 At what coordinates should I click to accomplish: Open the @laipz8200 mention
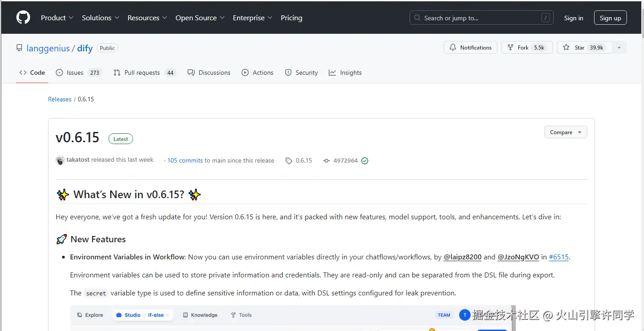coord(463,257)
